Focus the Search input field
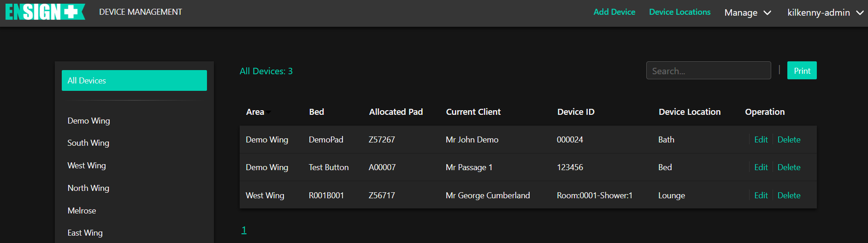The width and height of the screenshot is (868, 243). click(708, 71)
